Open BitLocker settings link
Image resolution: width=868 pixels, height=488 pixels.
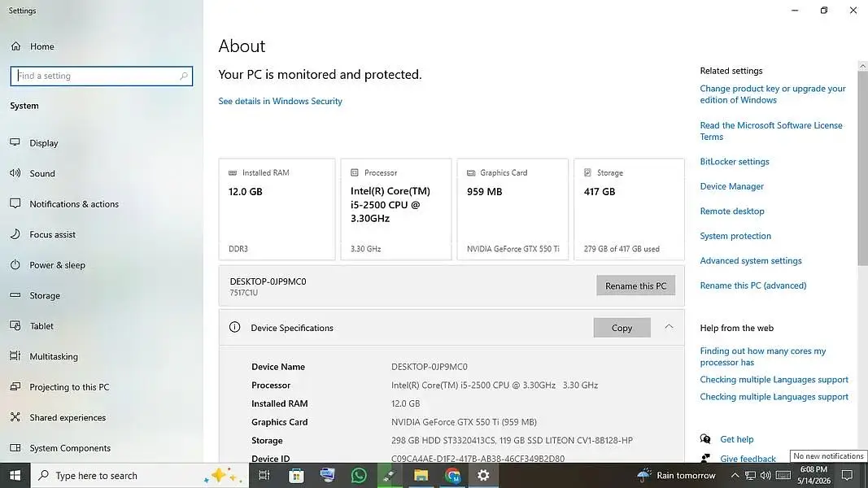point(735,162)
